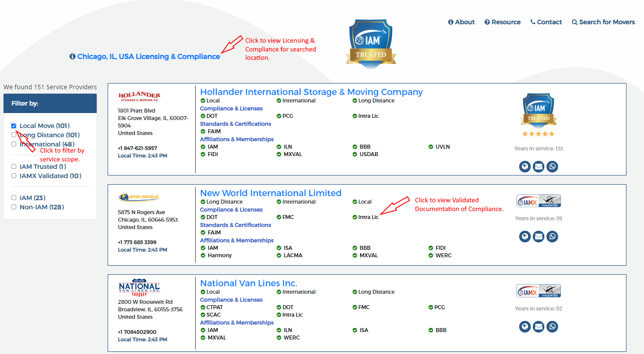Open Hollander International Storage & Moving Company page
The width and height of the screenshot is (644, 354).
click(x=311, y=92)
